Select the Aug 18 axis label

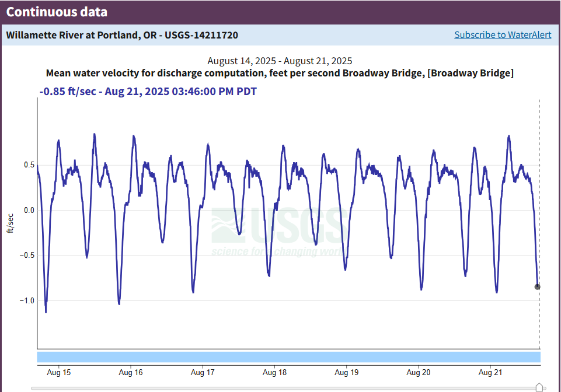[274, 372]
